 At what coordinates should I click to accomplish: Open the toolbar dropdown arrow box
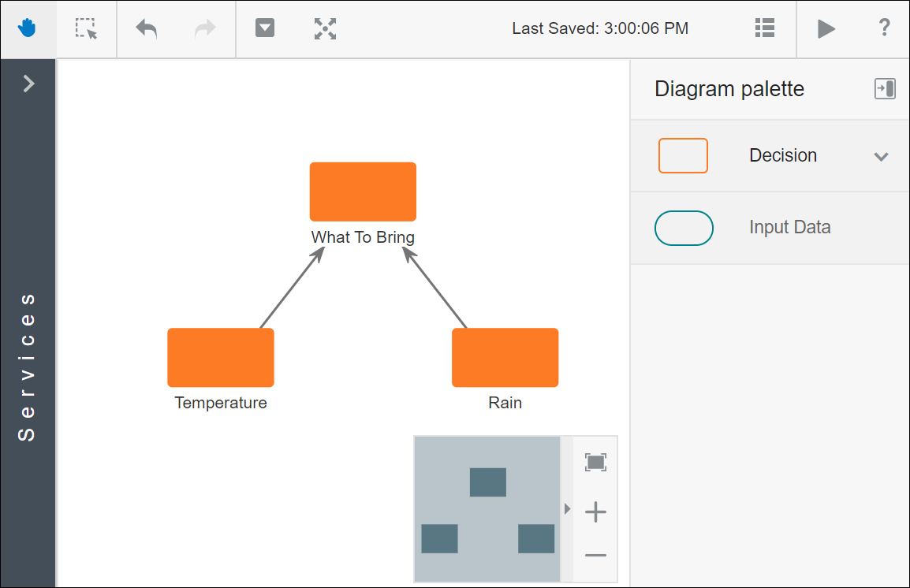(265, 28)
